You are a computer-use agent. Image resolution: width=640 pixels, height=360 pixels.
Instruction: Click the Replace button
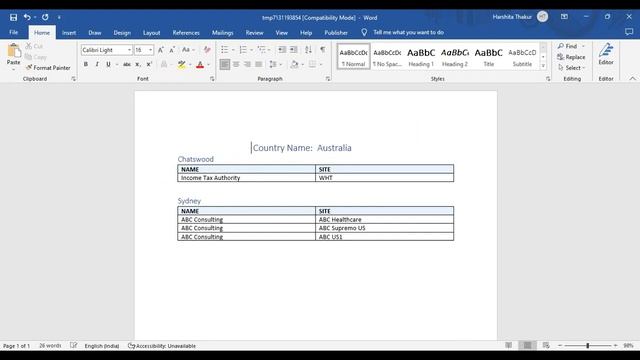tap(571, 57)
